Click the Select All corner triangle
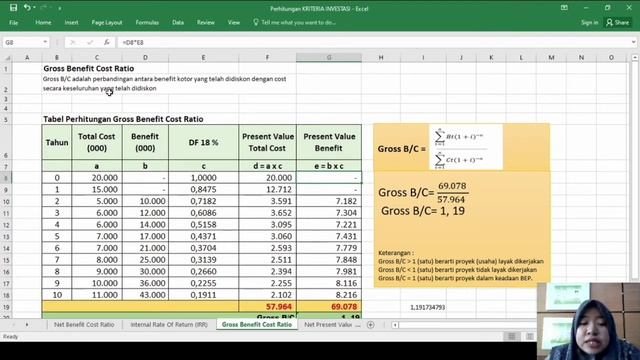Viewport: 640px width, 360px height. point(7,58)
